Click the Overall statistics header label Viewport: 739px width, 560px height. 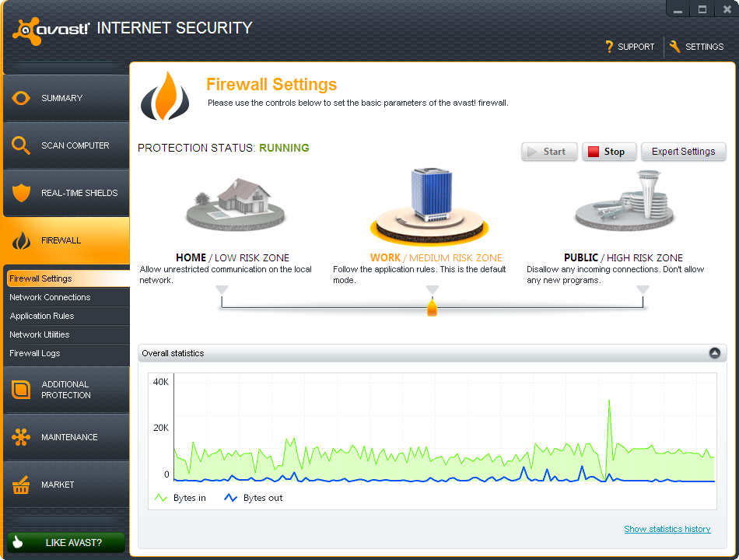[173, 353]
